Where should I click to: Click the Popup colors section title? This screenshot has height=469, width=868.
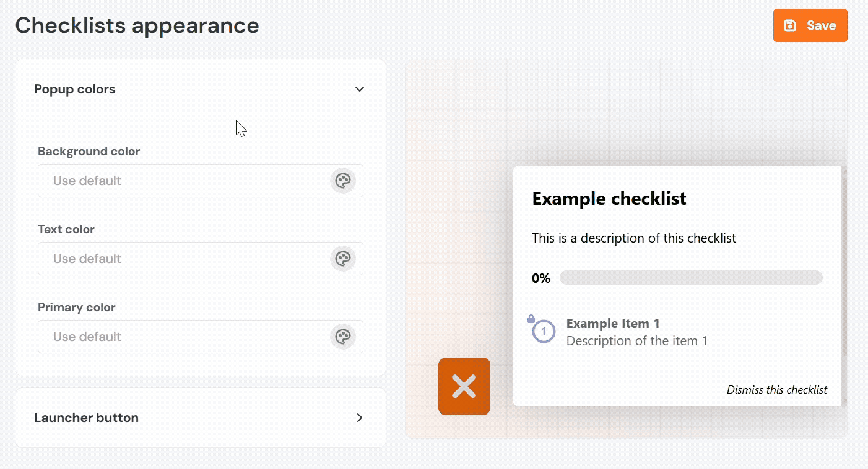click(x=75, y=89)
